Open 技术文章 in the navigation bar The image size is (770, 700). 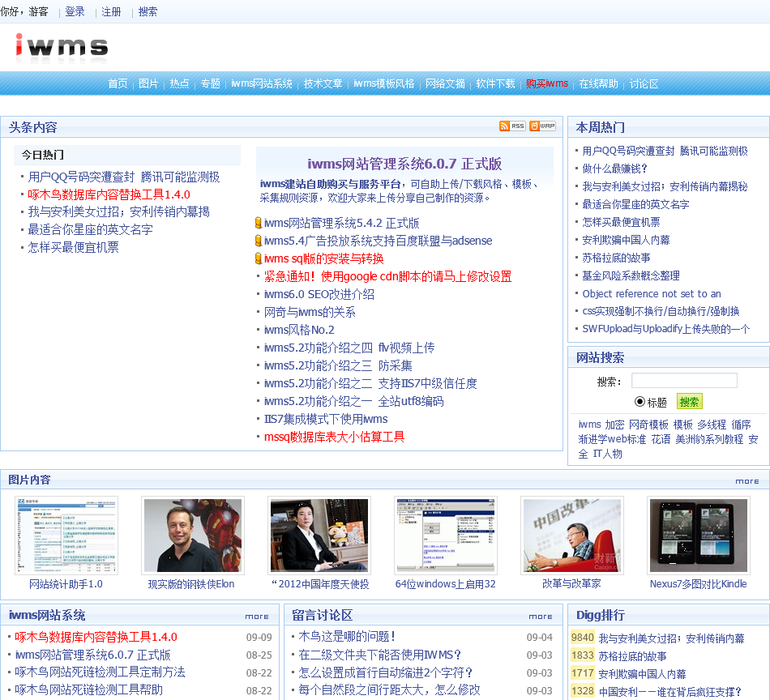[323, 84]
